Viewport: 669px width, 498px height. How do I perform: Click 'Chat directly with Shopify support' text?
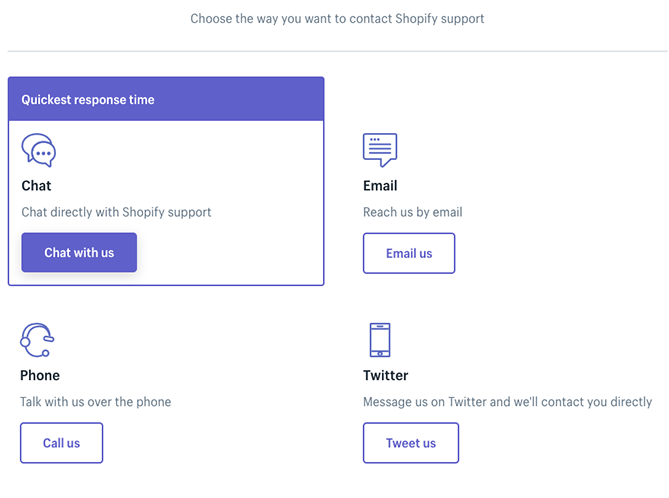(x=116, y=212)
